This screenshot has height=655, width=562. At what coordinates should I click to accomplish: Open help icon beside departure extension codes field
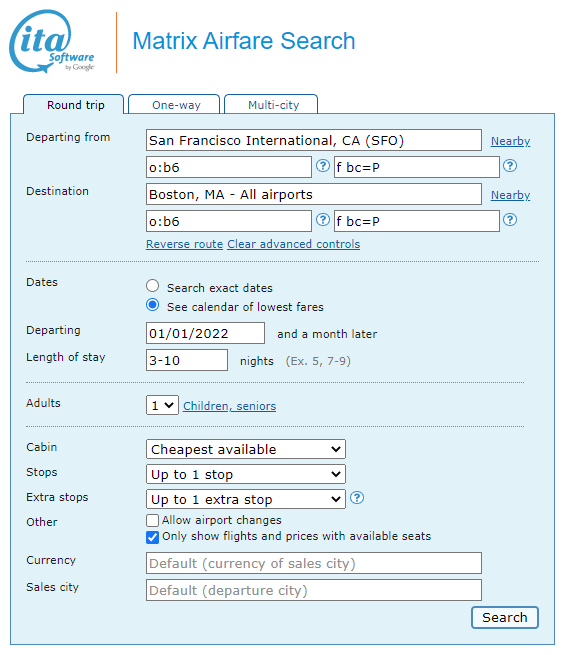tap(510, 166)
